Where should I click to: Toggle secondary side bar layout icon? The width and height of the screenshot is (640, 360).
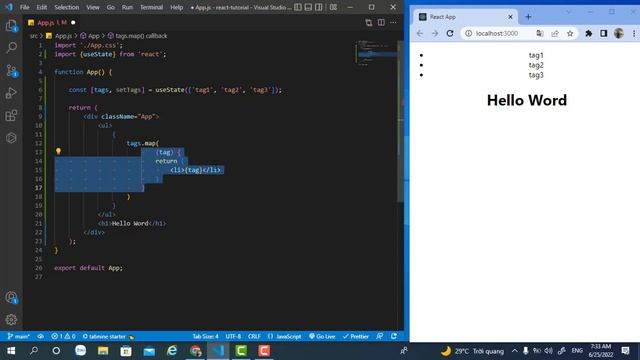[319, 7]
